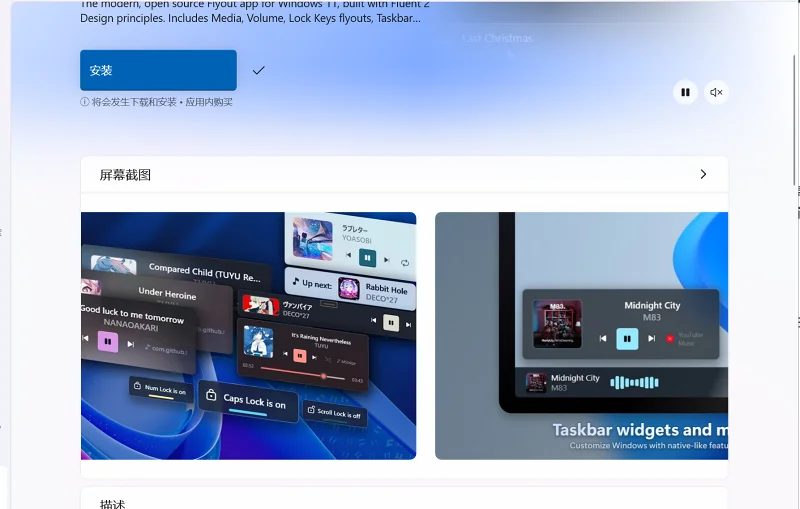800x509 pixels.
Task: Pause the trailer video playback
Action: tap(685, 92)
